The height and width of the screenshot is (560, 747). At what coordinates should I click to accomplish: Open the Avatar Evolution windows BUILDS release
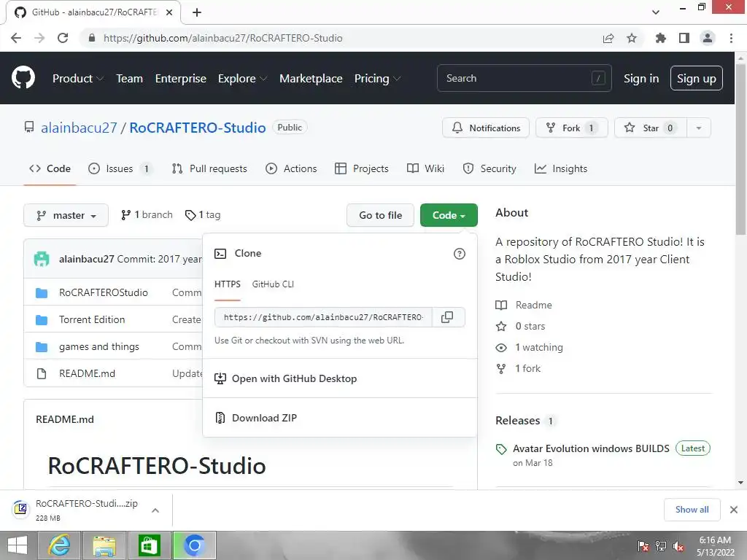coord(591,448)
